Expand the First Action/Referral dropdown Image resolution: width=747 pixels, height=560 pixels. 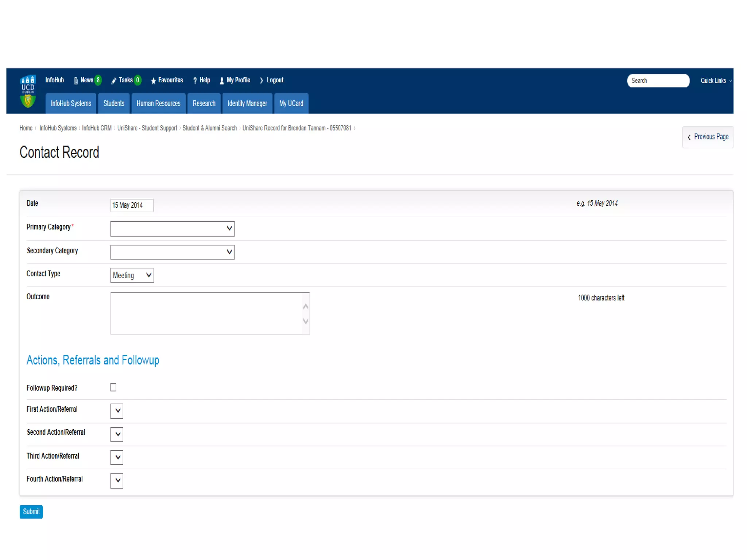(x=117, y=411)
